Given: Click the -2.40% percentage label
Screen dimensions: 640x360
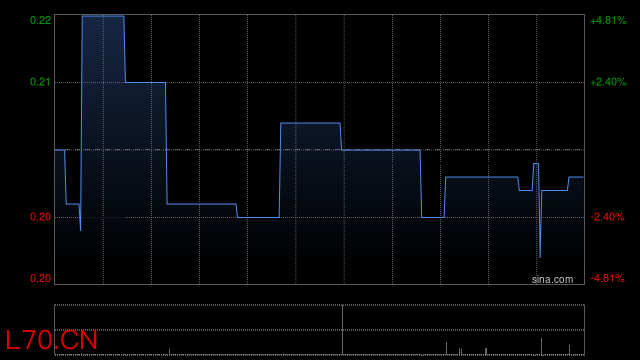Looking at the screenshot, I should click(x=607, y=217).
